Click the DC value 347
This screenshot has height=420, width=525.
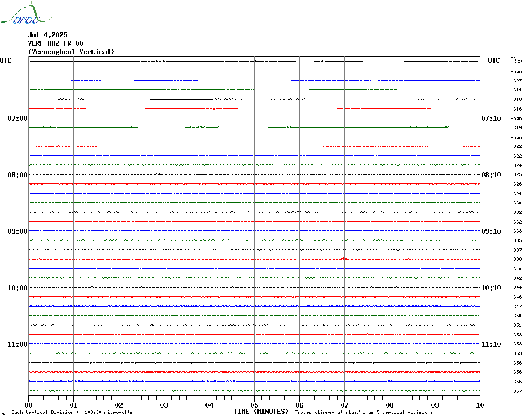click(x=518, y=307)
